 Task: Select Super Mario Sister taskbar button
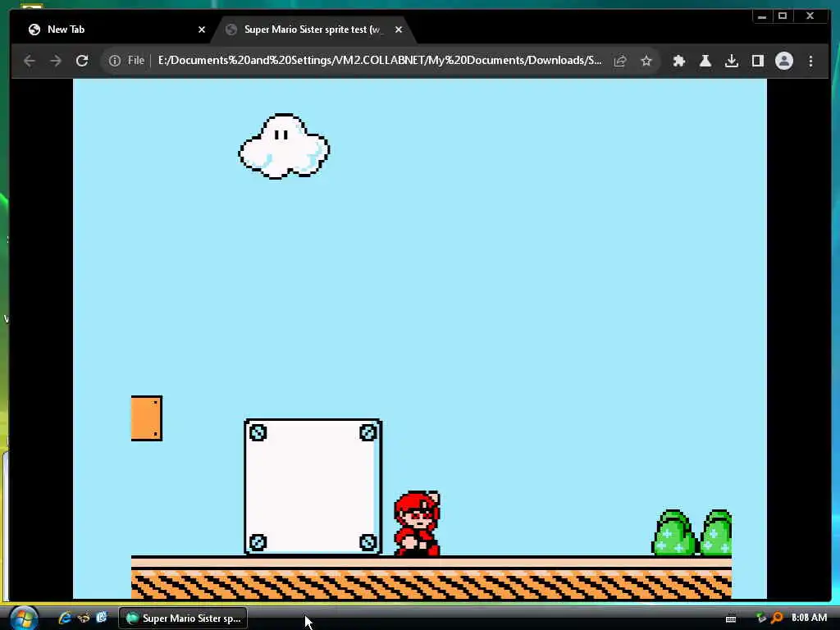[183, 619]
